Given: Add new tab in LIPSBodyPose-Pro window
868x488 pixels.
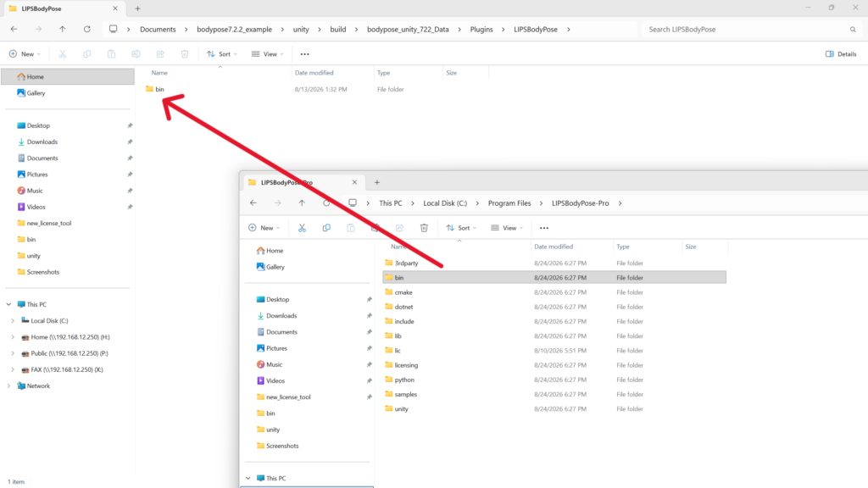Looking at the screenshot, I should click(377, 182).
